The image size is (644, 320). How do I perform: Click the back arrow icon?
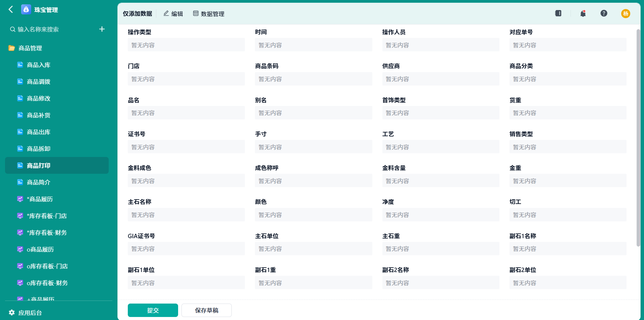click(x=11, y=9)
